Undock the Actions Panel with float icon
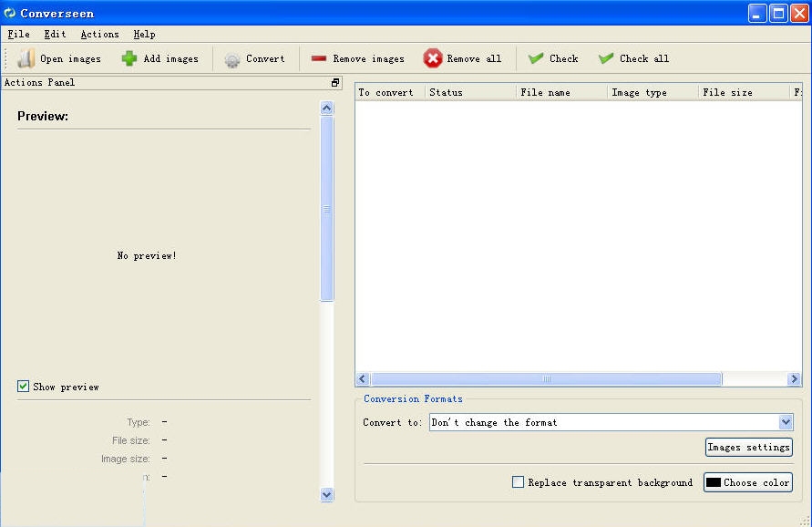 click(x=335, y=82)
